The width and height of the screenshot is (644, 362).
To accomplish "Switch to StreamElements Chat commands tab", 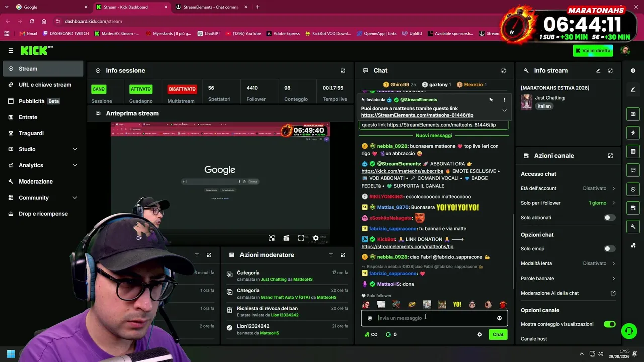I will pos(212,7).
